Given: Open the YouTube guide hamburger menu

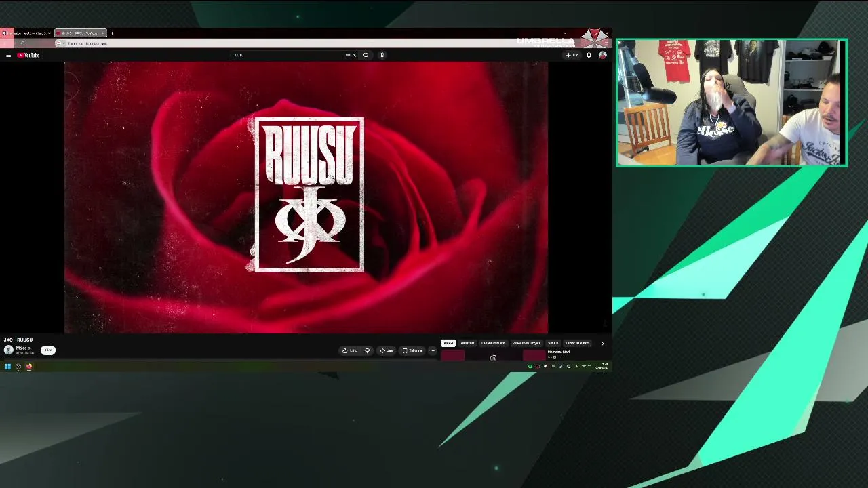Looking at the screenshot, I should 8,55.
